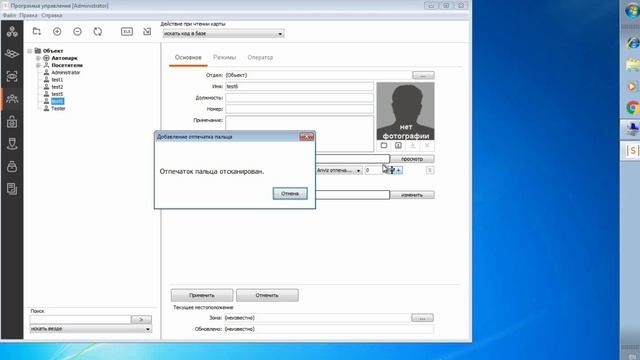Click the small button right of fingerprint row
The height and width of the screenshot is (360, 640).
click(x=430, y=170)
